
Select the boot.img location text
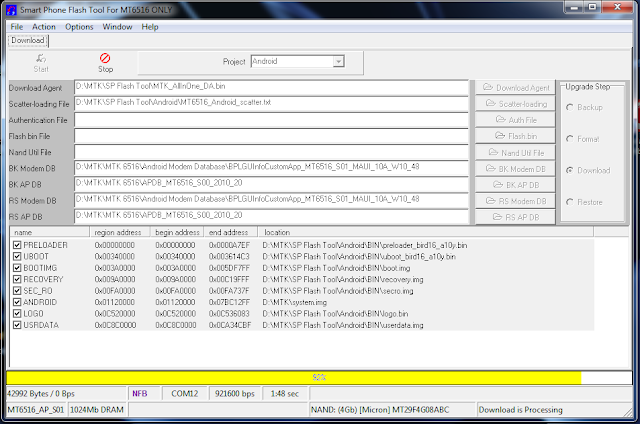coord(336,268)
